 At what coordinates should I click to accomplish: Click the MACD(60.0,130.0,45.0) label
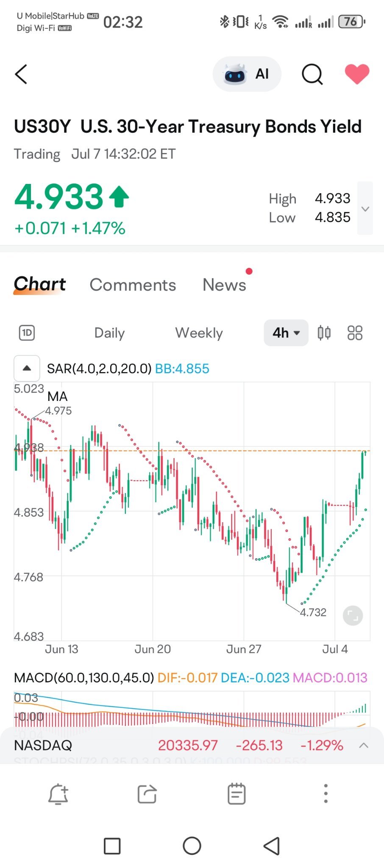click(x=84, y=678)
